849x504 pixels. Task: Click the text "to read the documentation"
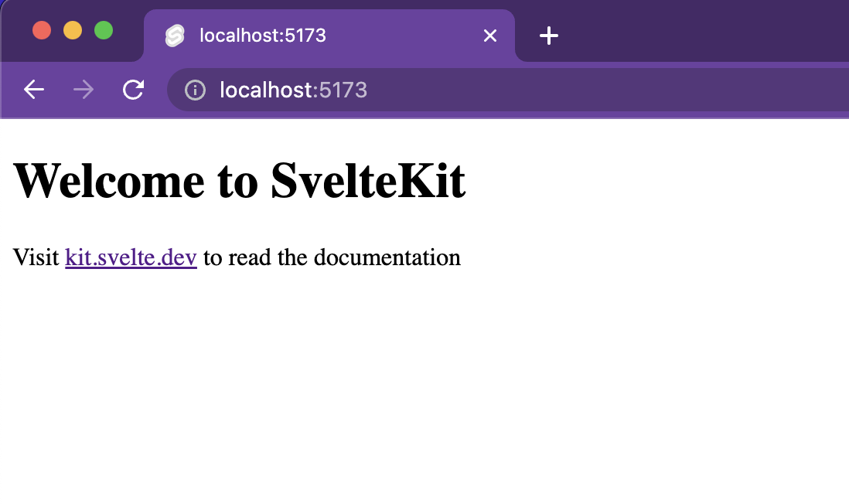332,257
